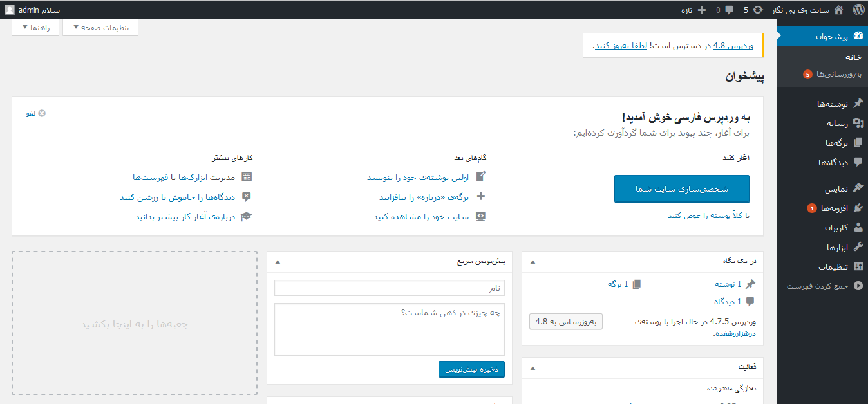Click the تنظیمات settings icon in sidebar
The height and width of the screenshot is (404, 868).
pyautogui.click(x=857, y=267)
